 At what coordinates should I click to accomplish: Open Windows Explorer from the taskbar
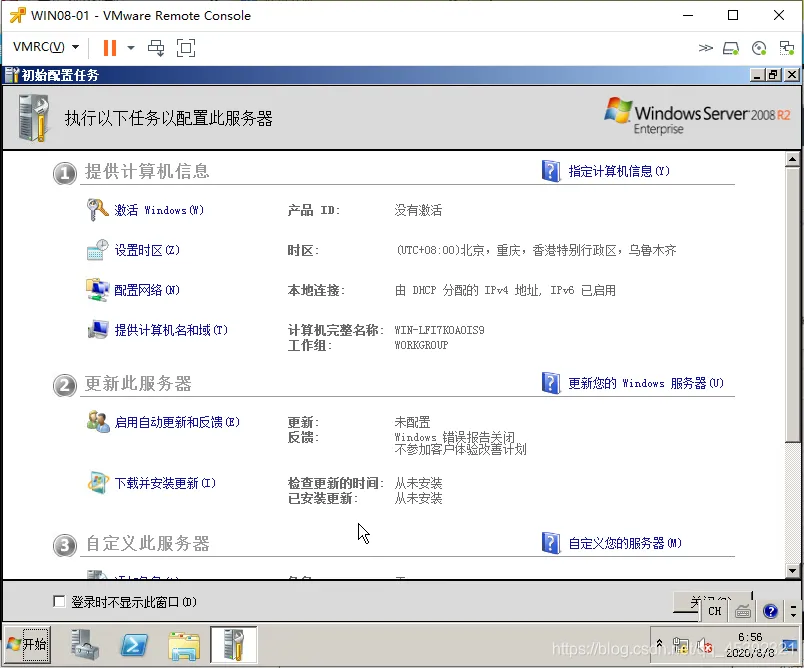[184, 644]
